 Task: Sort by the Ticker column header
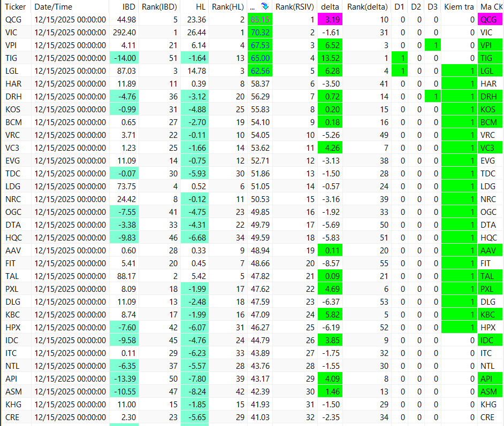[x=16, y=6]
